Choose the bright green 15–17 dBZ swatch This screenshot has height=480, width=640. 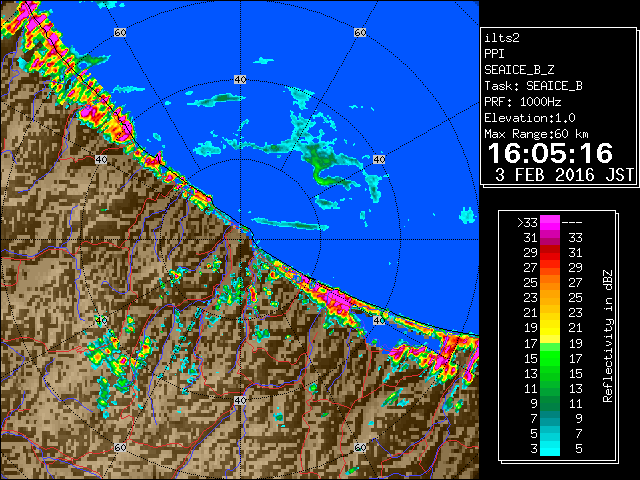click(x=550, y=358)
